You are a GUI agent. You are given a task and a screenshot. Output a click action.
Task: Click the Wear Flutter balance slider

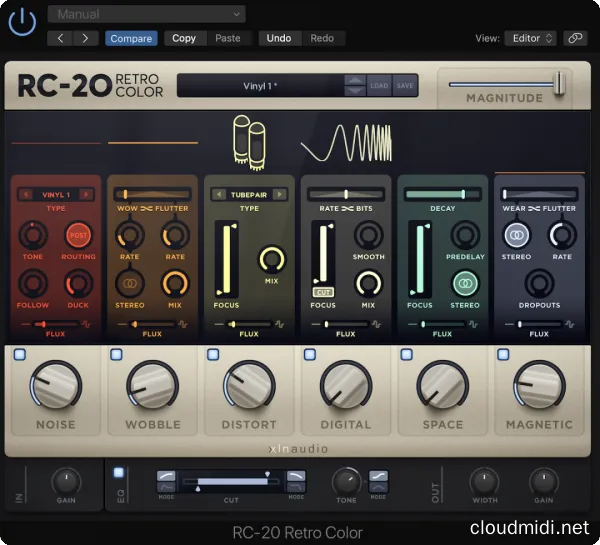pyautogui.click(x=540, y=194)
